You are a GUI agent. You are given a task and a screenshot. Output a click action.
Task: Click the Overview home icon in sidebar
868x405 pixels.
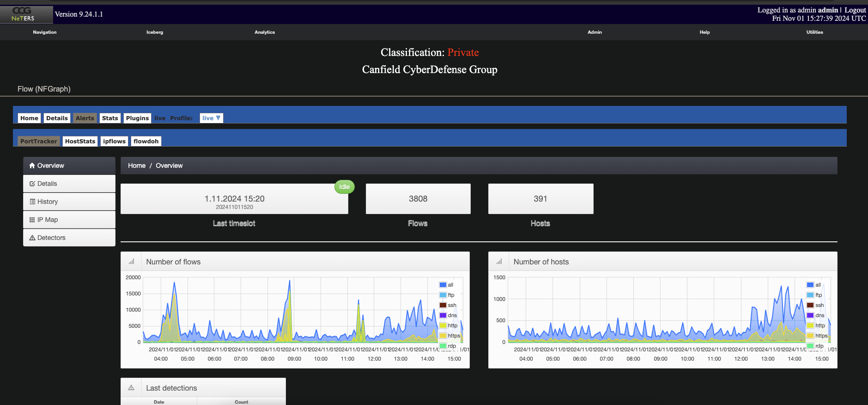point(32,166)
